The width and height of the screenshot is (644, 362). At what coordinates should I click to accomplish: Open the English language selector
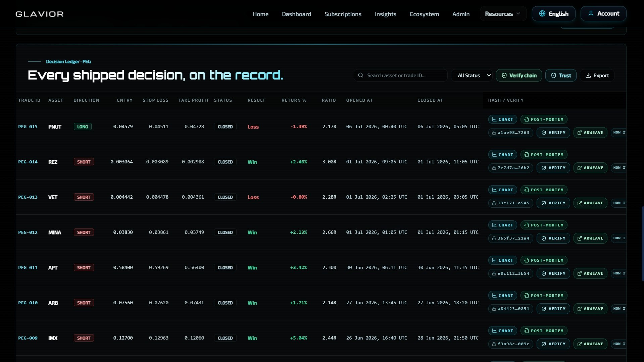553,14
